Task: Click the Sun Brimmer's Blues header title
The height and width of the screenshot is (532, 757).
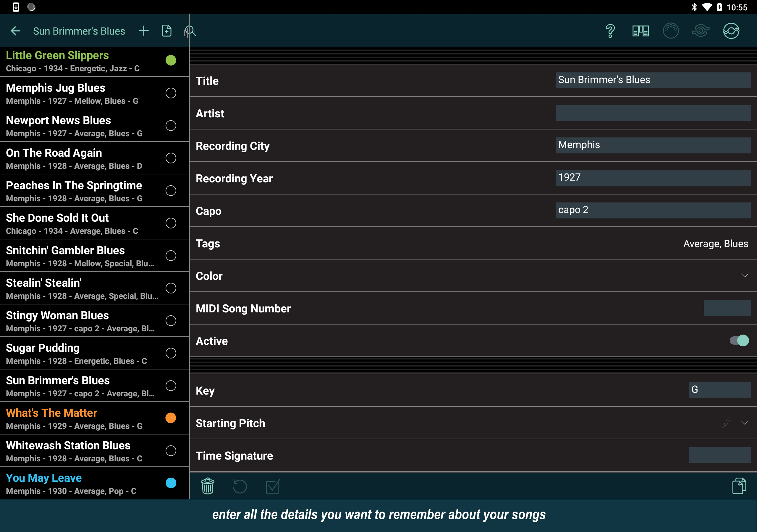Action: point(79,31)
